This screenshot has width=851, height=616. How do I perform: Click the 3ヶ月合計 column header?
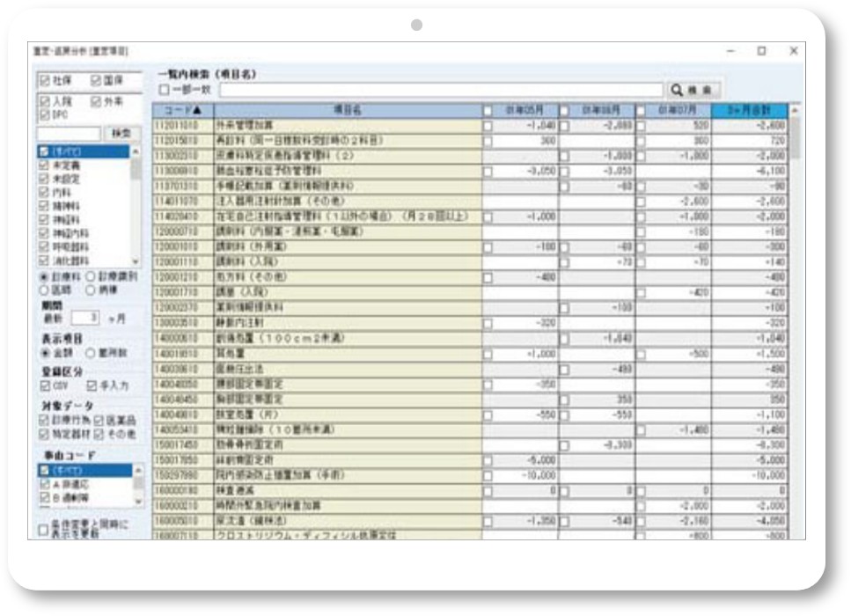coord(749,110)
